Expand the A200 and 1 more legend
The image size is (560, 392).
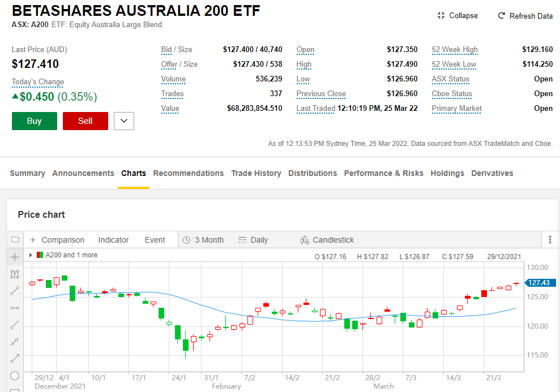click(31, 255)
